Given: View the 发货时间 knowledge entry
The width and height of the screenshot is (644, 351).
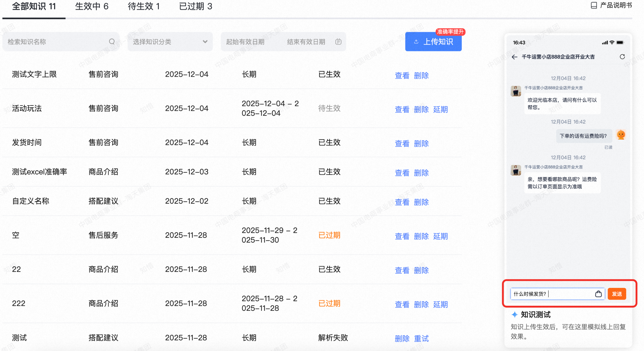Looking at the screenshot, I should [x=402, y=143].
